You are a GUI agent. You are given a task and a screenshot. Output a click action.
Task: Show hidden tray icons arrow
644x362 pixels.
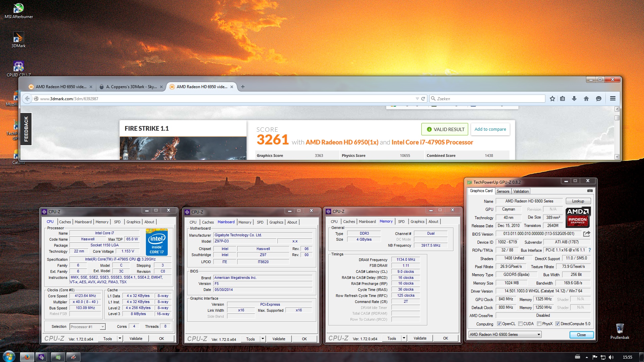pos(587,357)
